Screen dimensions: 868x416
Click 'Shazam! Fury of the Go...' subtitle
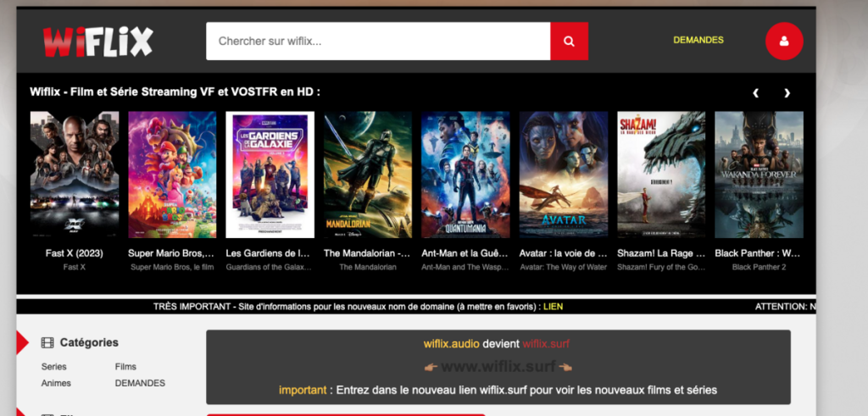661,267
